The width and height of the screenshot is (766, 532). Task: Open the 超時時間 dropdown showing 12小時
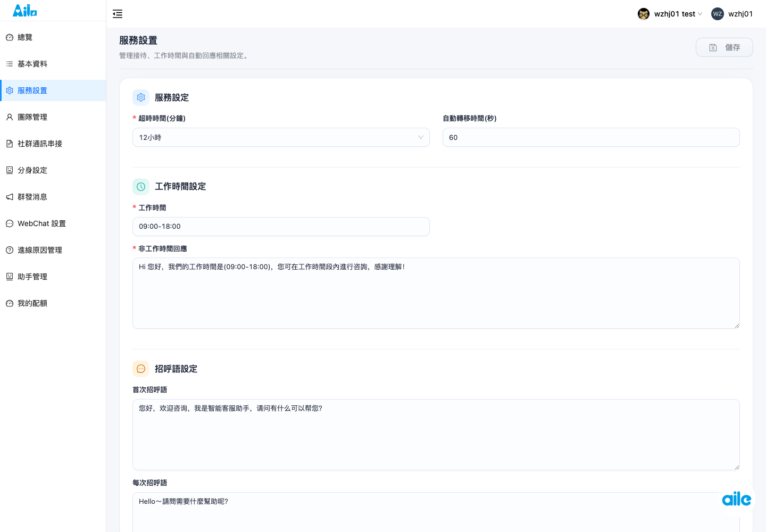281,137
